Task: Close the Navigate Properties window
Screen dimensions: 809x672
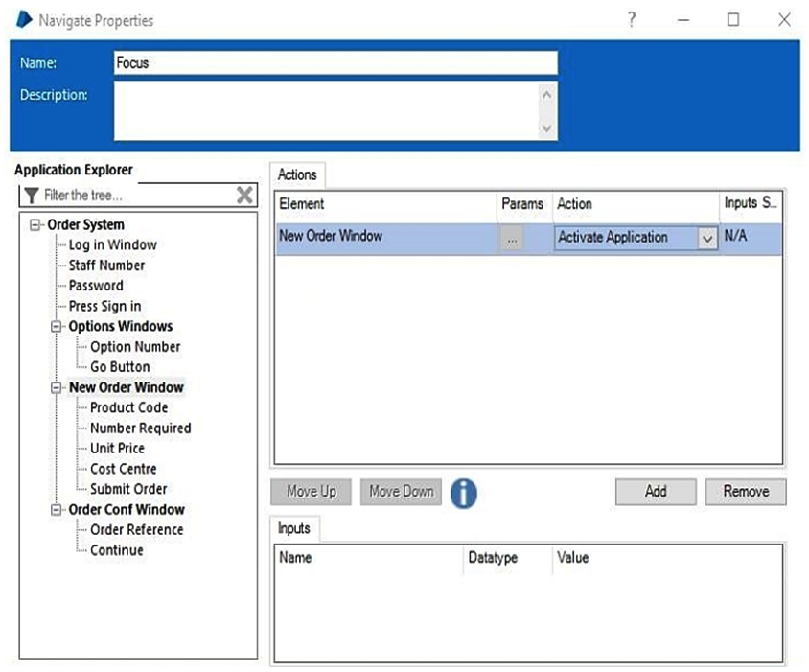Action: tap(784, 20)
